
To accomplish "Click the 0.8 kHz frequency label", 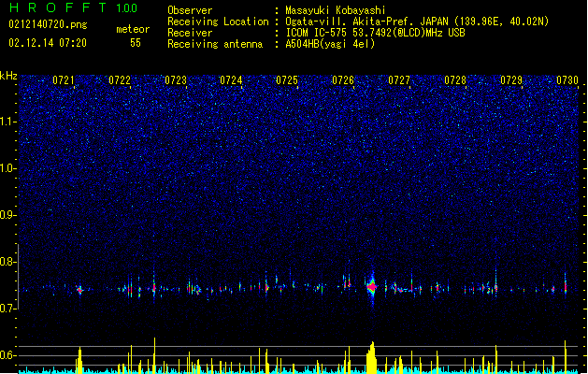I will point(7,262).
